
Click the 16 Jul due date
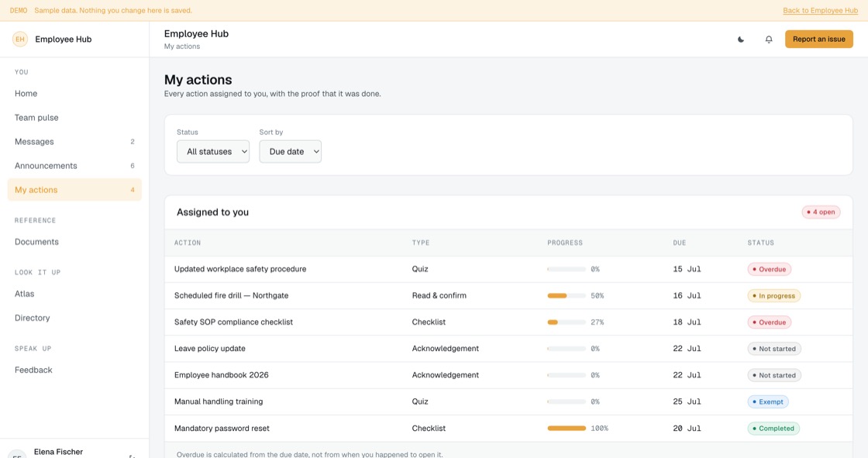coord(687,296)
